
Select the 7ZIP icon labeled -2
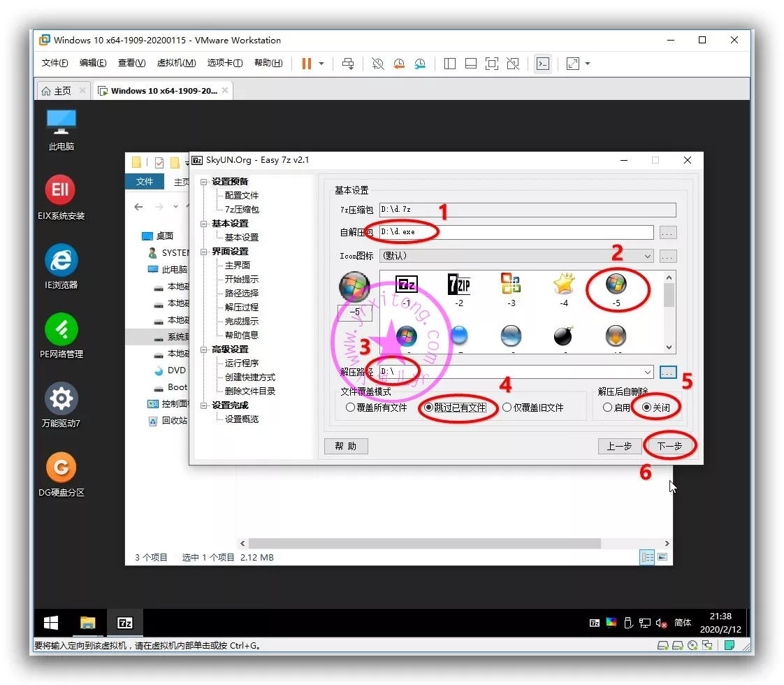click(459, 285)
